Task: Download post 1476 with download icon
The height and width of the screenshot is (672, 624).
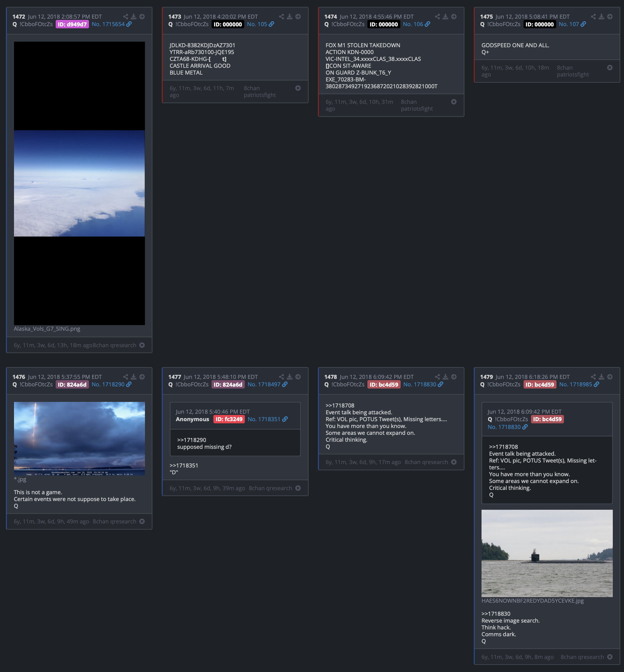Action: tap(134, 377)
